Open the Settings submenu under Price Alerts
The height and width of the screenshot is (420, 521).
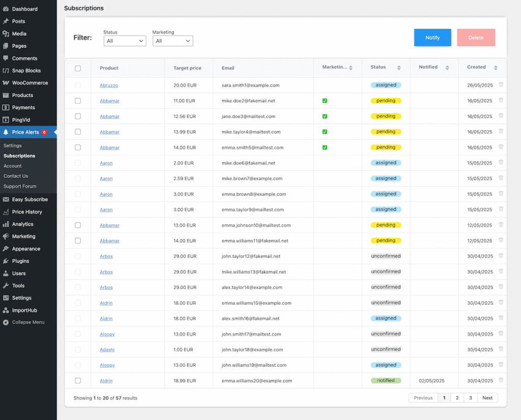(x=13, y=146)
